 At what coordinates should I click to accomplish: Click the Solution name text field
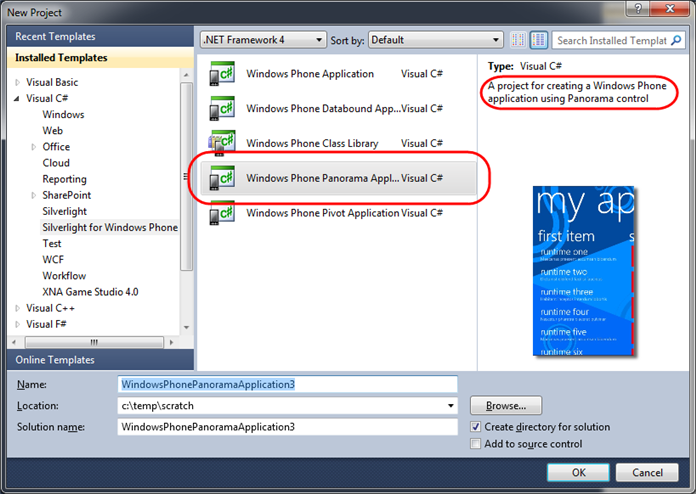[288, 427]
